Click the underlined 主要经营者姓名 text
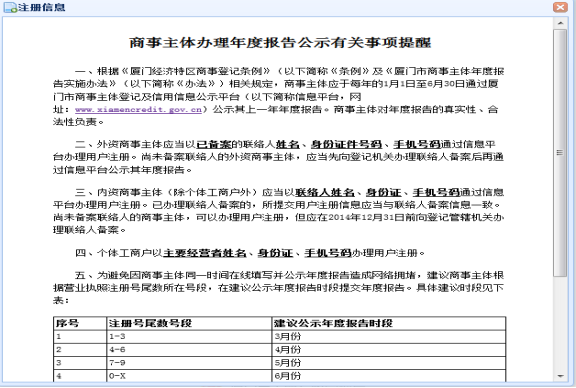The height and width of the screenshot is (388, 576). 204,253
